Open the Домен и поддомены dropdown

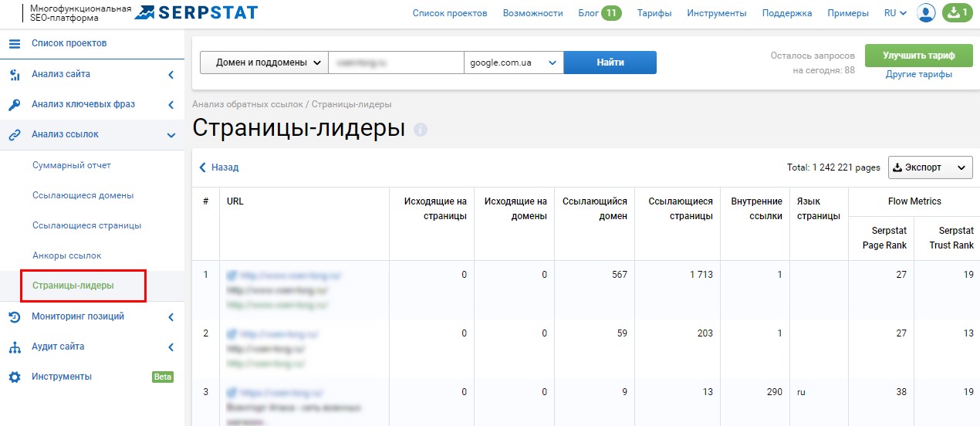[264, 63]
